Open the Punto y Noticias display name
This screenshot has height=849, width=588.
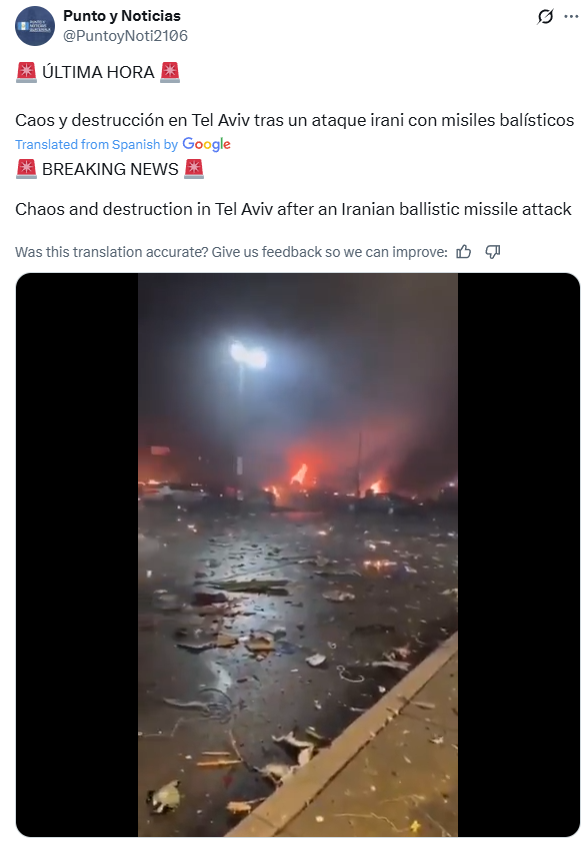pyautogui.click(x=122, y=16)
